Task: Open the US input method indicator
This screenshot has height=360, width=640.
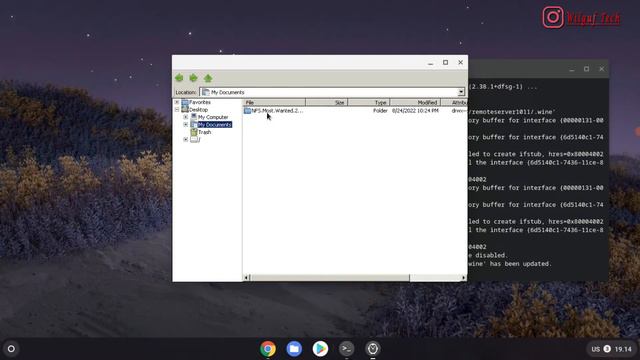Action: tap(596, 349)
